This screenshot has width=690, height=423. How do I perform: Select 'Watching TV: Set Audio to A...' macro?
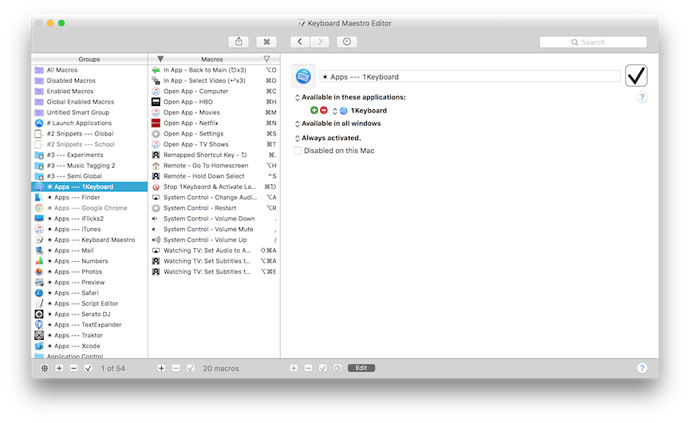click(214, 250)
